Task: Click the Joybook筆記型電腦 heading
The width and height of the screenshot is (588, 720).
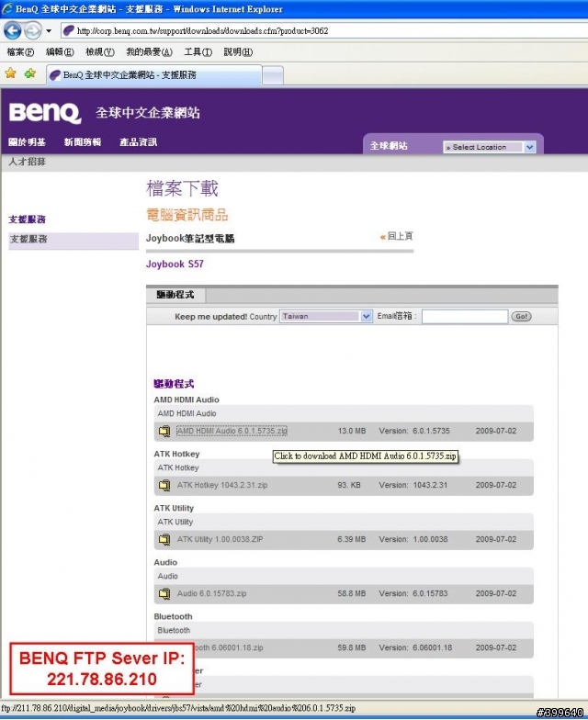Action: [x=190, y=239]
